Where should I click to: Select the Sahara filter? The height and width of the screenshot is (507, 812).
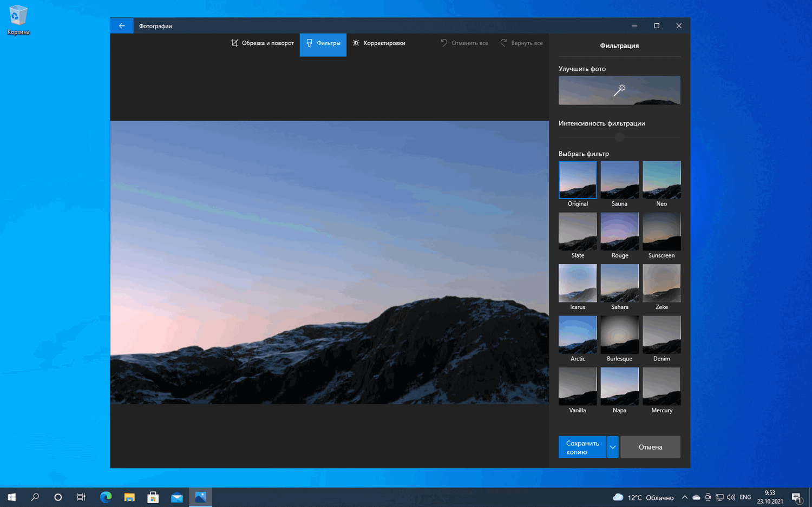tap(619, 283)
